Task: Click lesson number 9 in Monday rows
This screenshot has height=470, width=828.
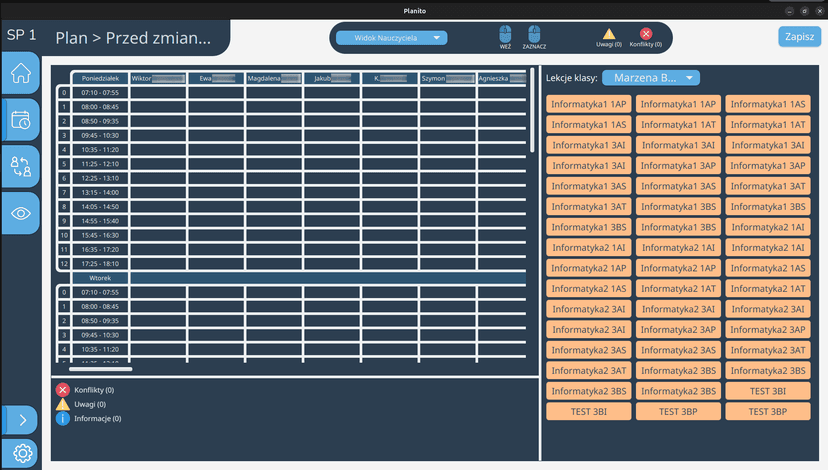Action: pyautogui.click(x=64, y=221)
